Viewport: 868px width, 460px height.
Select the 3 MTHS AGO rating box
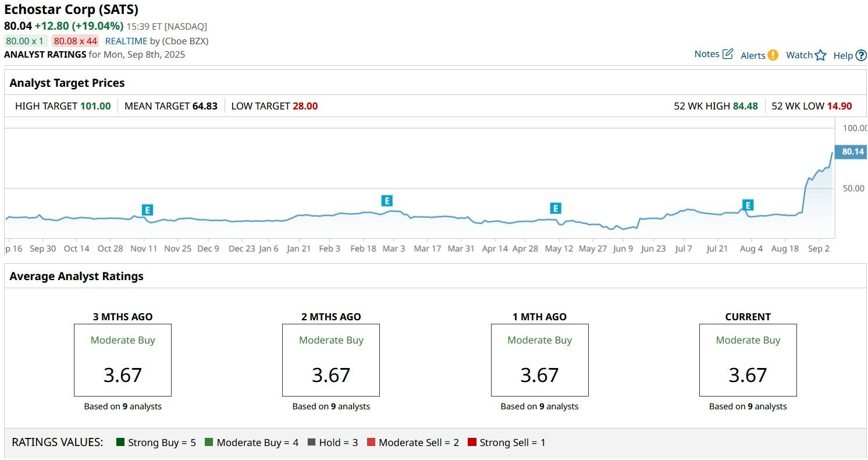click(x=123, y=360)
